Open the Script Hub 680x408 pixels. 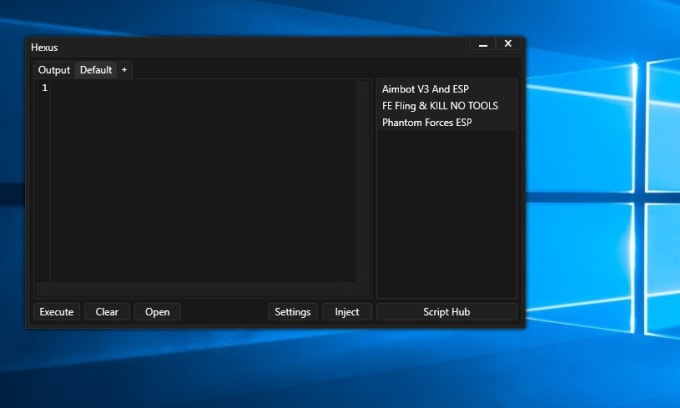point(447,312)
